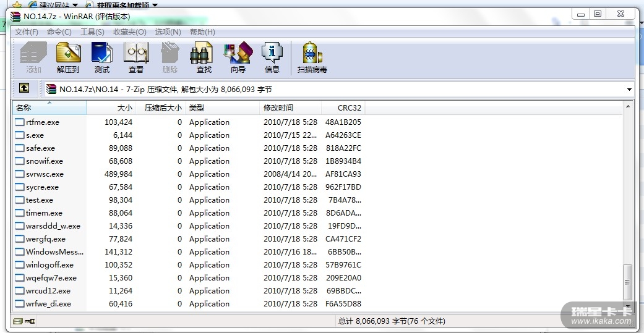This screenshot has width=644, height=333.
Task: Click the file icon of rtfme.exe
Action: 20,122
